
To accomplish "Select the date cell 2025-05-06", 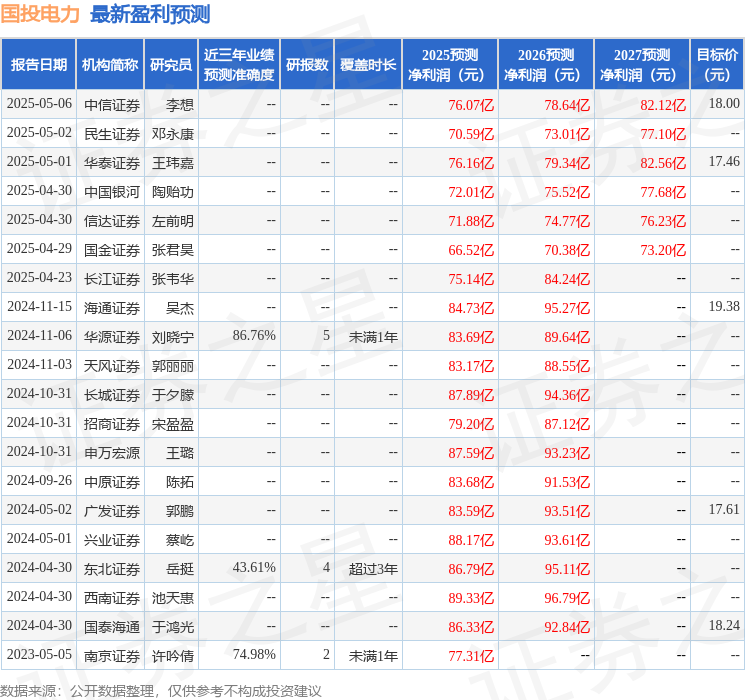I will (39, 104).
